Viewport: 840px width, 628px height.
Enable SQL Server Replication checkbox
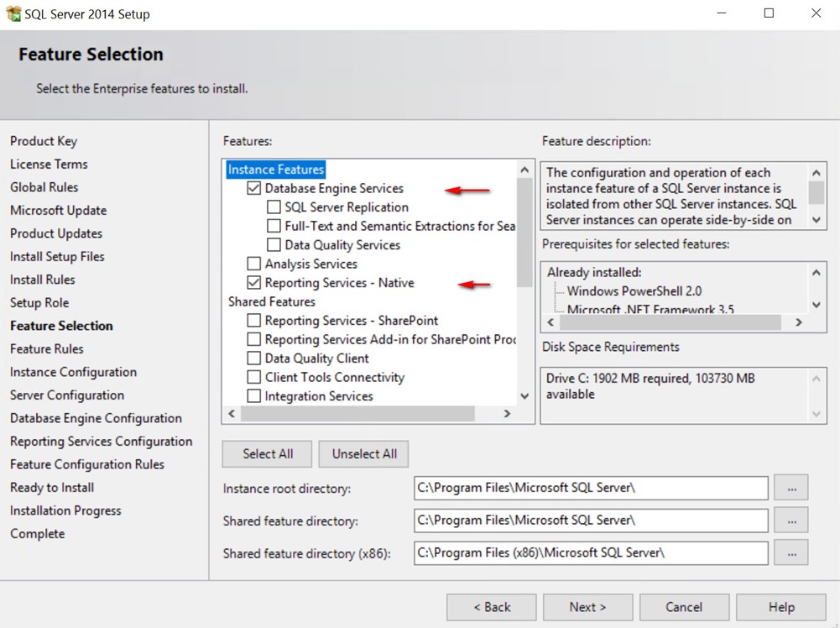pos(274,207)
